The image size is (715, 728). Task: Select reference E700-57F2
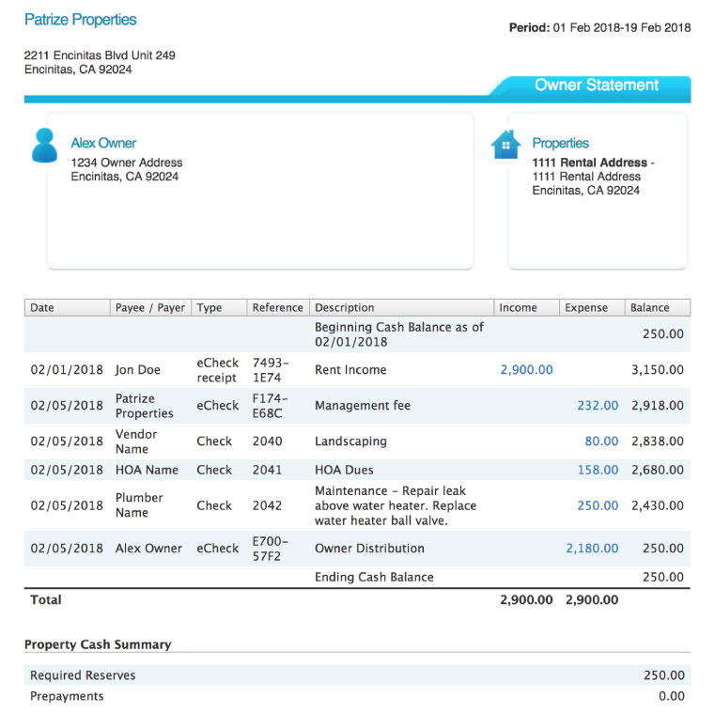coord(271,549)
